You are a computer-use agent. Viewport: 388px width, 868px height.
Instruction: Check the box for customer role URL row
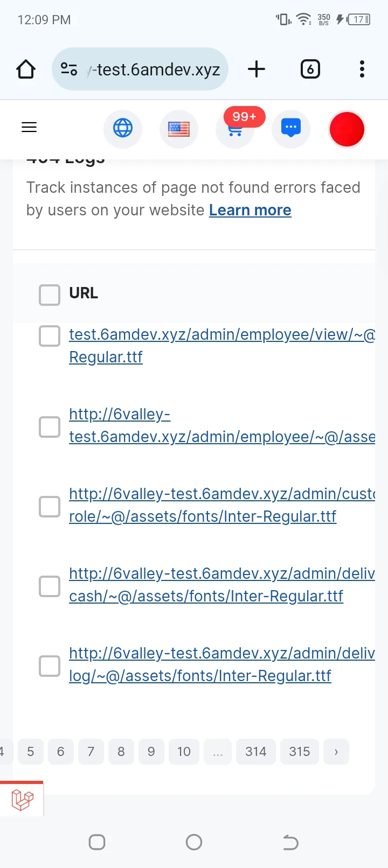click(50, 506)
